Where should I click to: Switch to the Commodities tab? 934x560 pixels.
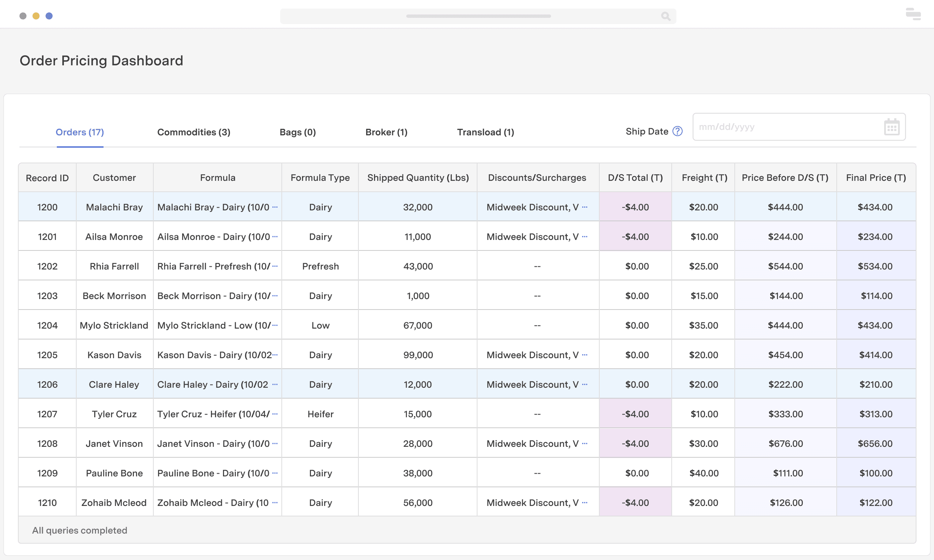tap(193, 132)
